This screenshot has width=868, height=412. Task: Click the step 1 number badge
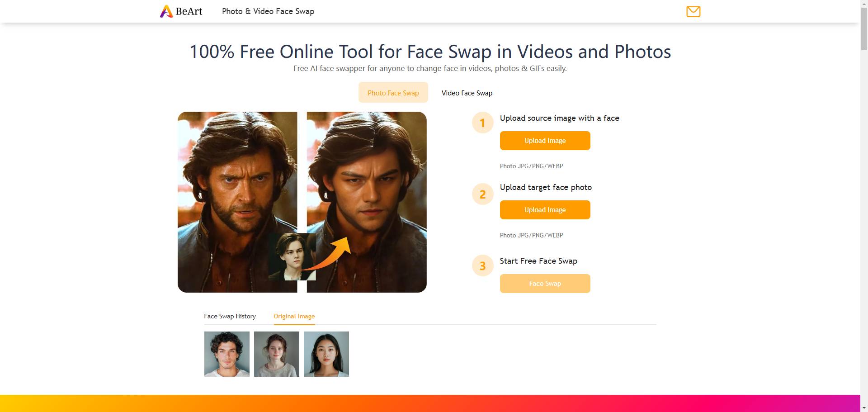(x=482, y=123)
